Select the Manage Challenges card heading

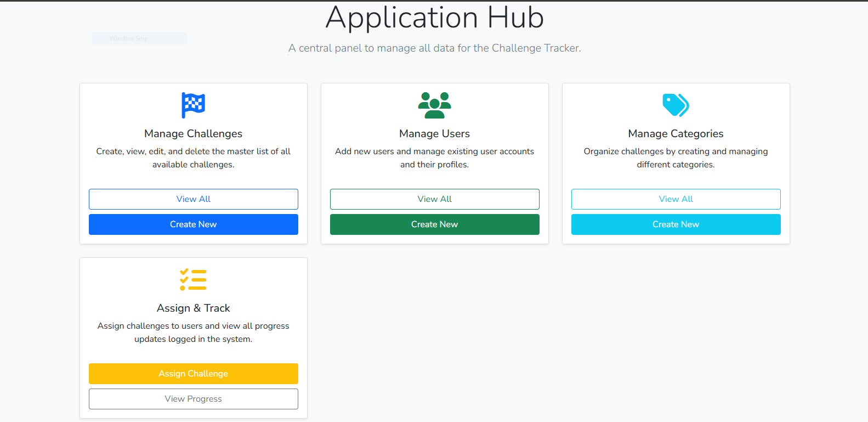click(x=193, y=134)
